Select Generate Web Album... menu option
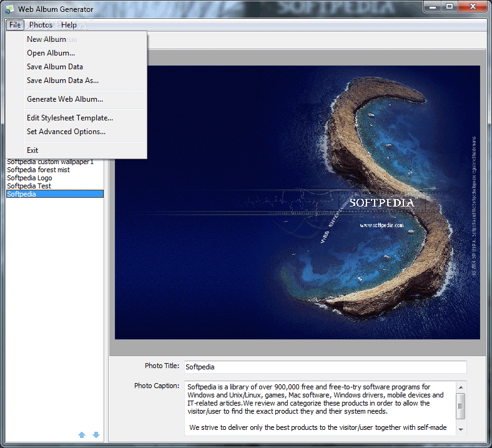Screen dimensions: 492x448 click(x=86, y=99)
